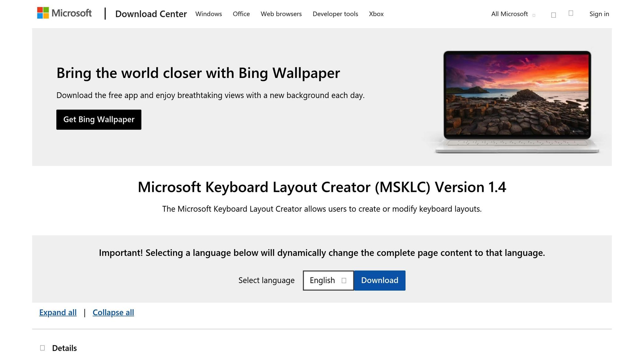Open the Developer tools menu

click(335, 14)
